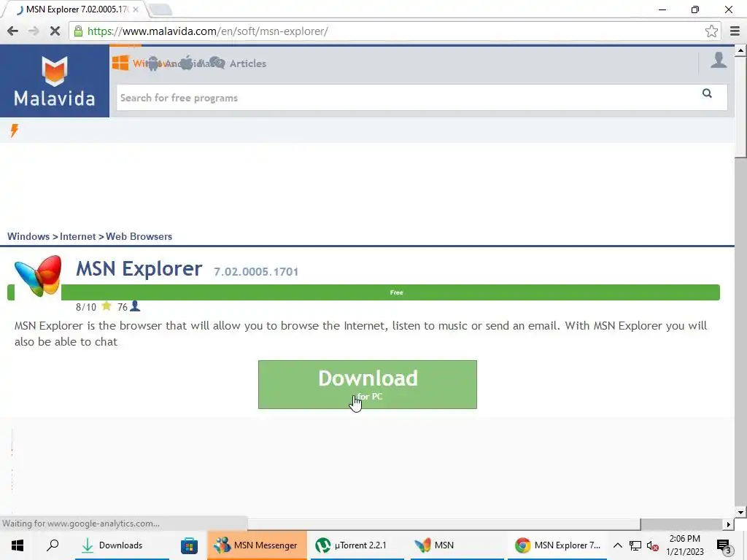Click the scroll down arrow
Image resolution: width=747 pixels, height=560 pixels.
(740, 513)
